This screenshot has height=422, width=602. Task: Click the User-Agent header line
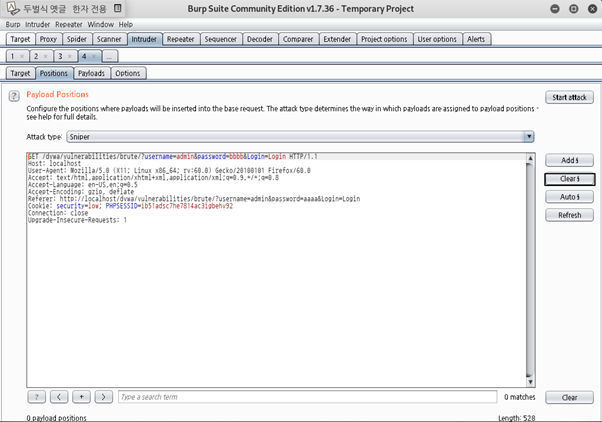[169, 170]
